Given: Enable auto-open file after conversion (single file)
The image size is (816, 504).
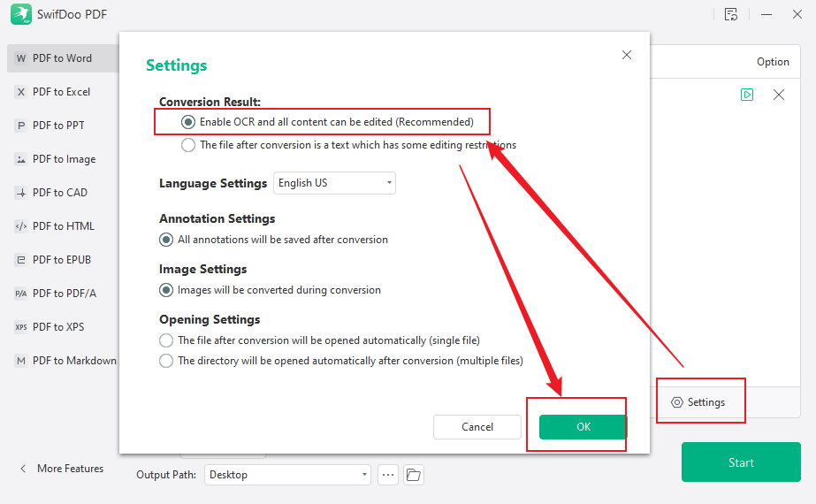Looking at the screenshot, I should click(166, 340).
